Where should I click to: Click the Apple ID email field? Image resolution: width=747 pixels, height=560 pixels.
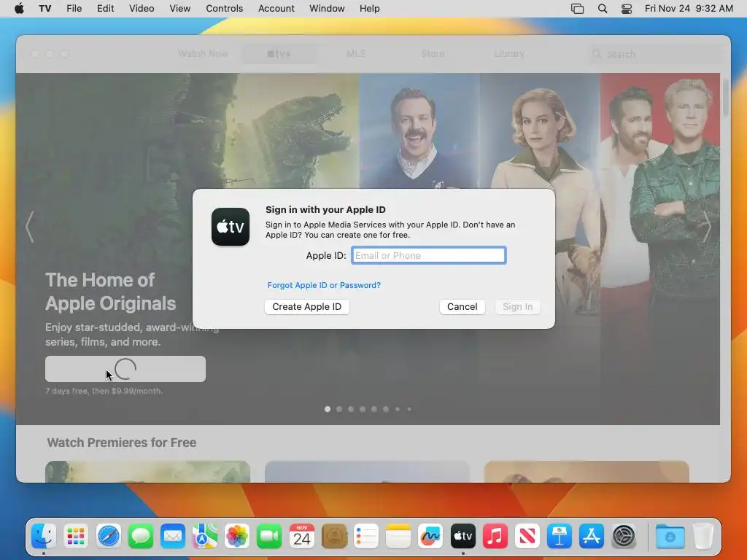428,255
